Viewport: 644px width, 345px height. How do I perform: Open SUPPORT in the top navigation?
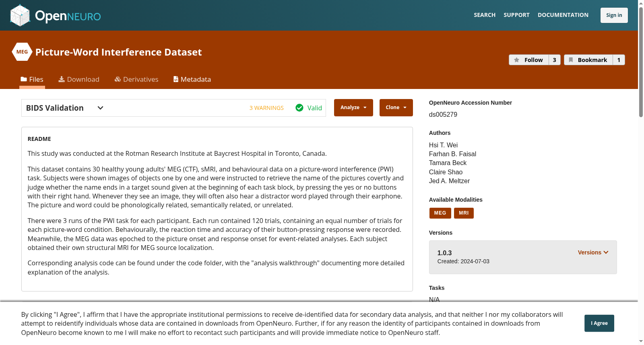pos(516,15)
